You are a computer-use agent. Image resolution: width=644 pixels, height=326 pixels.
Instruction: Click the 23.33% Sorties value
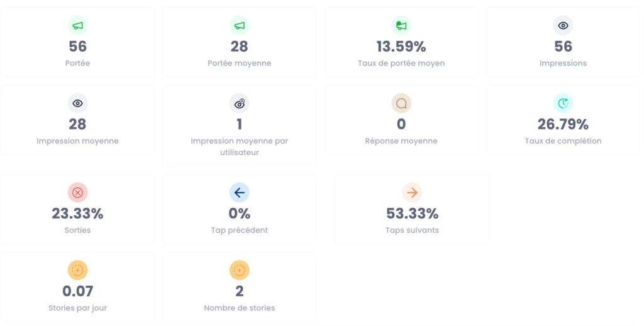[77, 213]
